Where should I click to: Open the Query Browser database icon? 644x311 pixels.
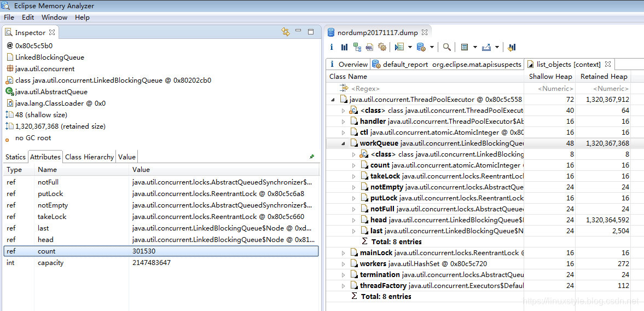click(421, 47)
